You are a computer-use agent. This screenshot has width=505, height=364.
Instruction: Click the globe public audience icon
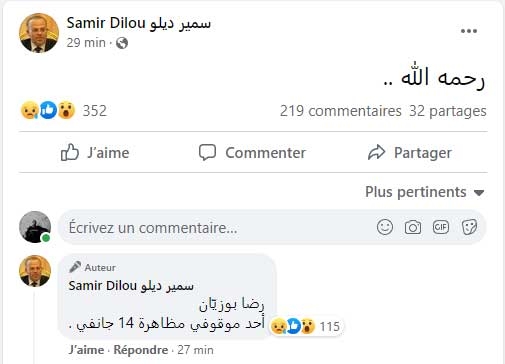(x=122, y=43)
